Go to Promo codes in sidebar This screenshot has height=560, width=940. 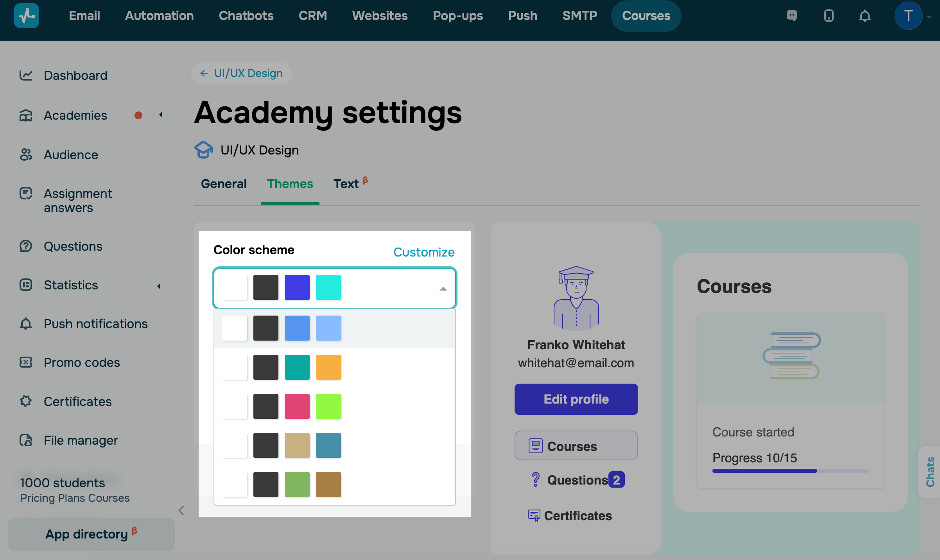point(81,362)
